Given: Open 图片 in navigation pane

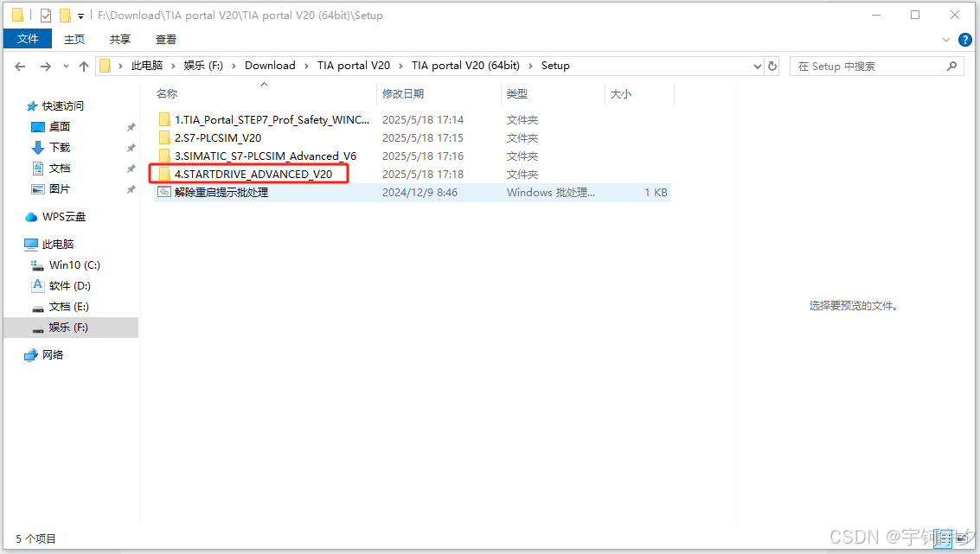Looking at the screenshot, I should pos(60,189).
